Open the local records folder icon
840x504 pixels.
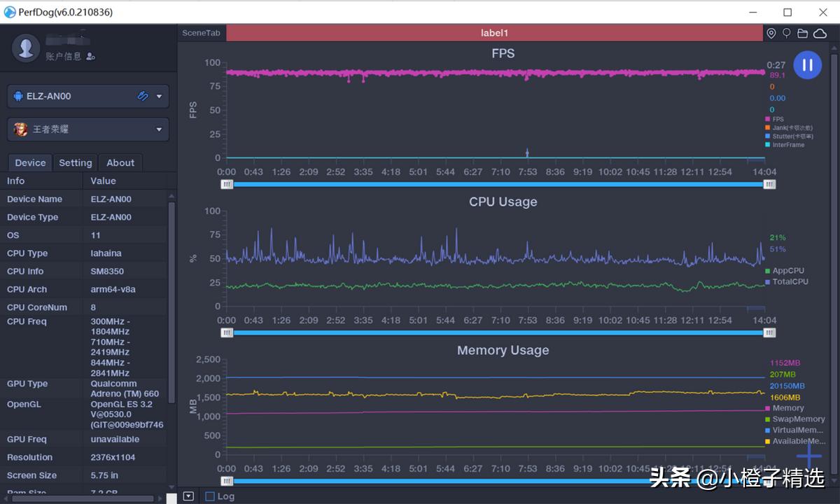(802, 34)
